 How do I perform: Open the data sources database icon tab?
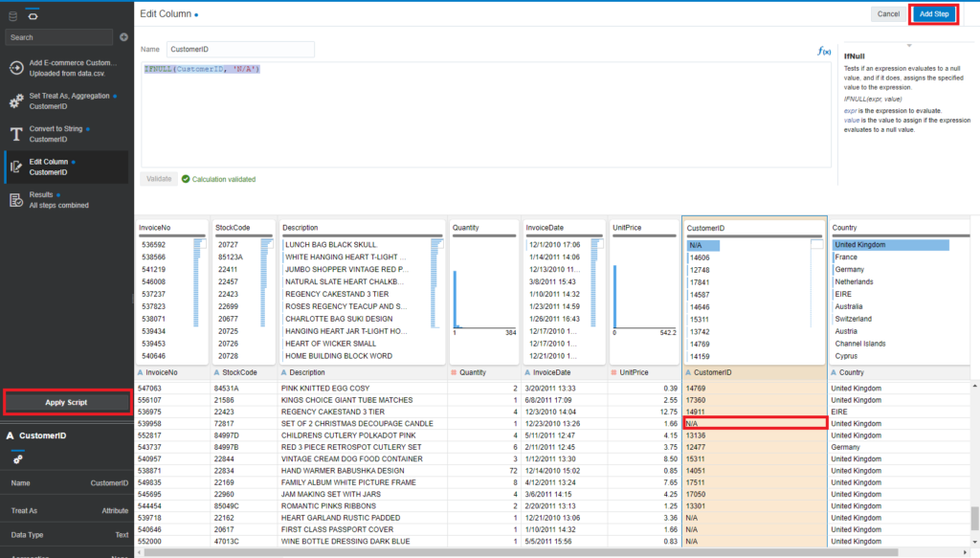pos(12,16)
